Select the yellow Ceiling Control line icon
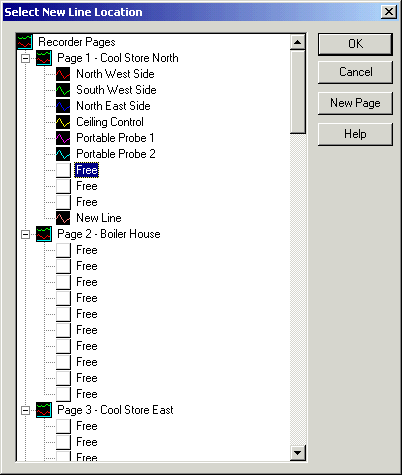Viewport: 402px width, 475px height. point(63,122)
